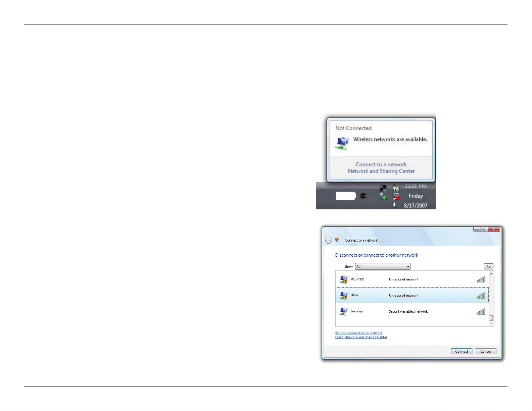Click the white battery indicator on the taskbar
The width and height of the screenshot is (532, 411).
[x=346, y=196]
